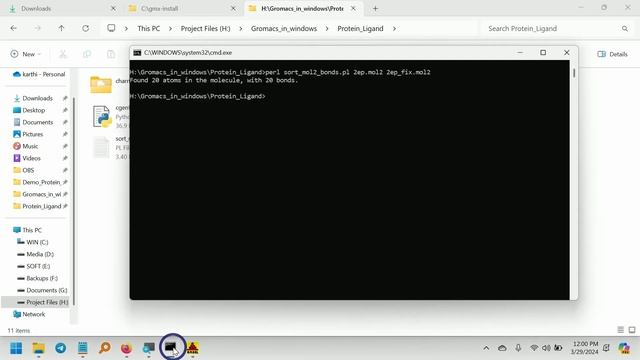Go forward in File Explorer
640x360 pixels.
point(38,29)
